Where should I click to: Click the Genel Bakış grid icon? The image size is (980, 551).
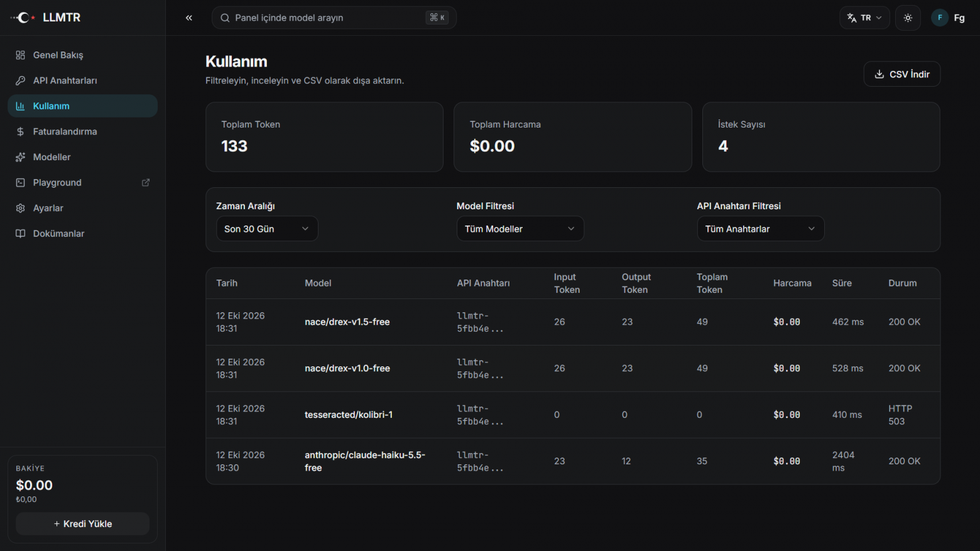pyautogui.click(x=21, y=55)
